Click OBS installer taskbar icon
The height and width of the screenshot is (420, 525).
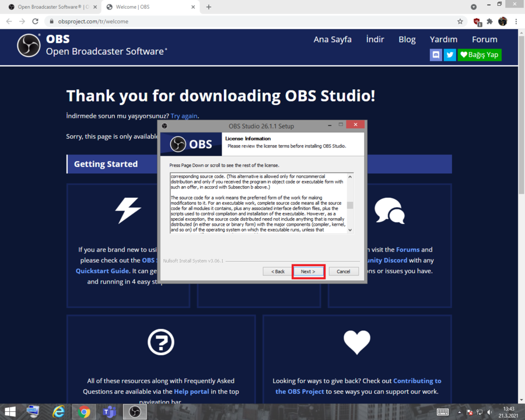click(135, 412)
